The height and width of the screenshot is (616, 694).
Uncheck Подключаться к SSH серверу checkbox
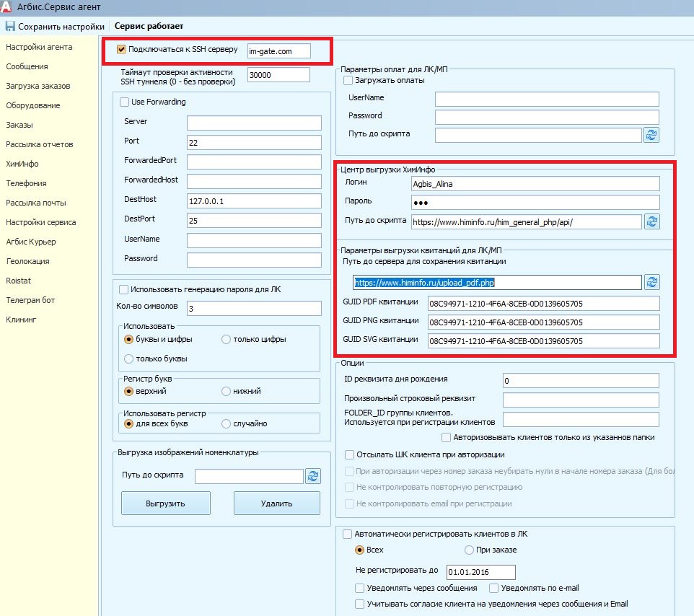click(x=121, y=49)
